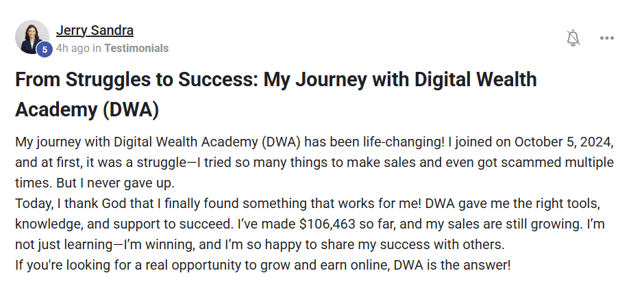This screenshot has height=284, width=644.
Task: Click the "If you're looking for" closing line
Action: coord(72,266)
